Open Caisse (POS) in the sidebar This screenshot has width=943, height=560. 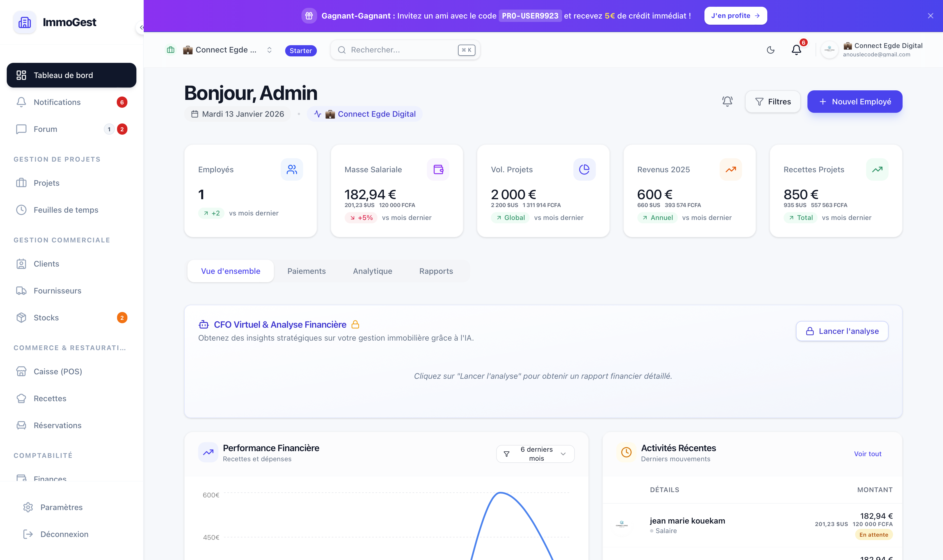click(57, 371)
